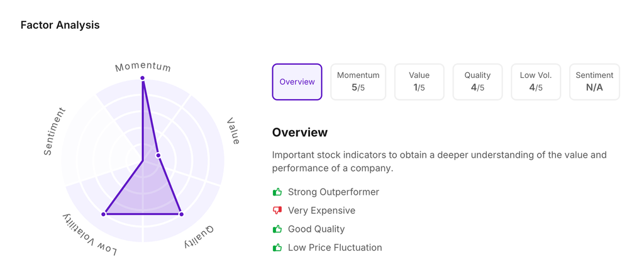The image size is (644, 279).
Task: Click thumbs-down icon beside Very Expensive
Action: (x=277, y=211)
